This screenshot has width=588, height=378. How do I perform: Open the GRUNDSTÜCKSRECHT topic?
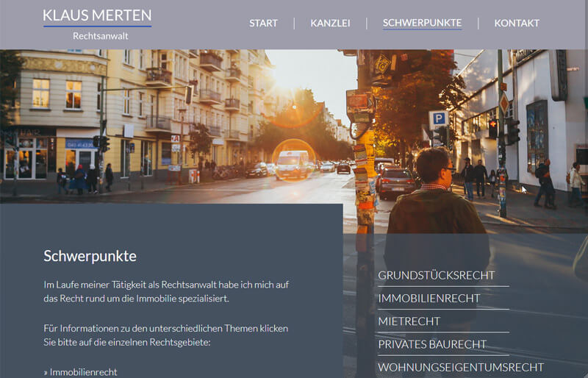pyautogui.click(x=437, y=275)
